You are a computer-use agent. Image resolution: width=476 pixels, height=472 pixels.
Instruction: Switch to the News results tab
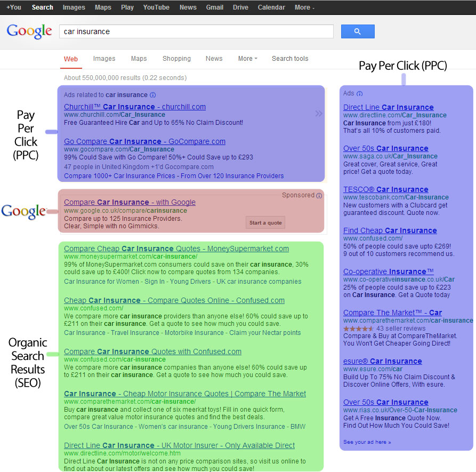click(x=214, y=58)
